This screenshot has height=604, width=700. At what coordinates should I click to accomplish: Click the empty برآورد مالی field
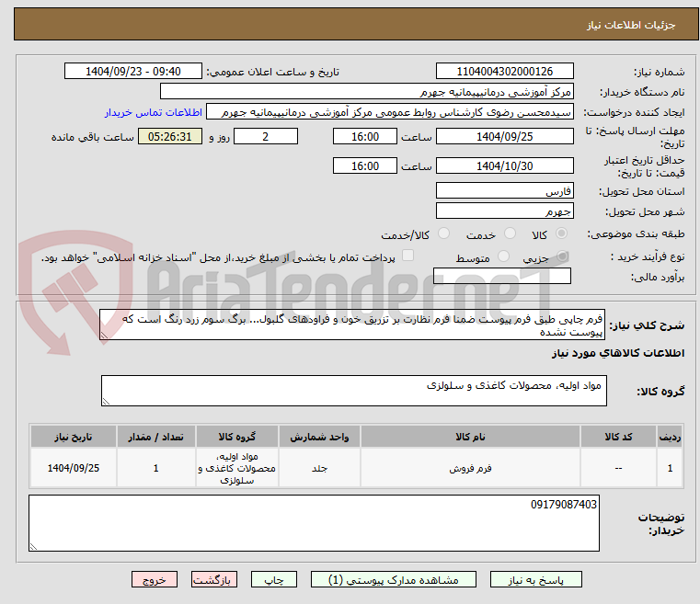tap(502, 276)
